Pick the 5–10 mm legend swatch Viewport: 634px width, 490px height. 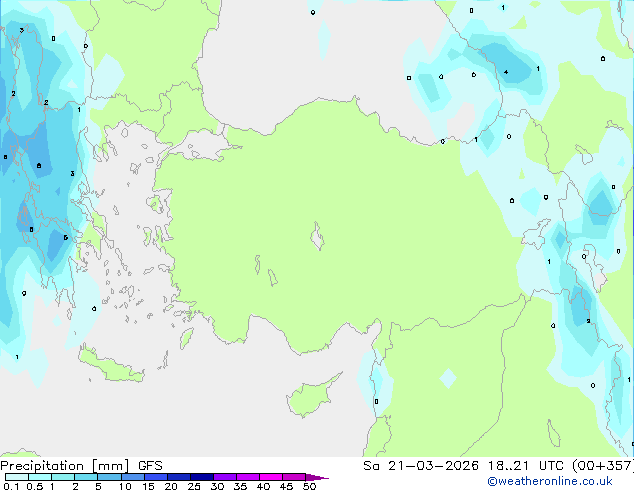(109, 477)
